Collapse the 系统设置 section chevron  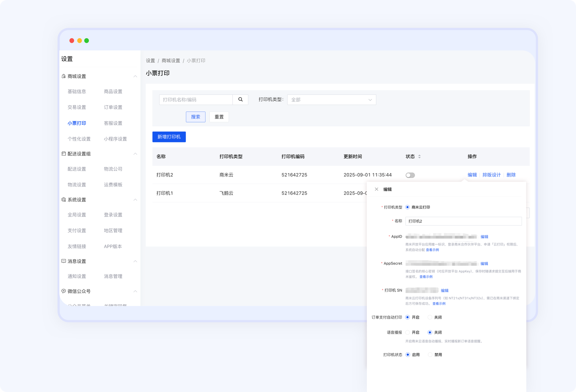point(135,200)
